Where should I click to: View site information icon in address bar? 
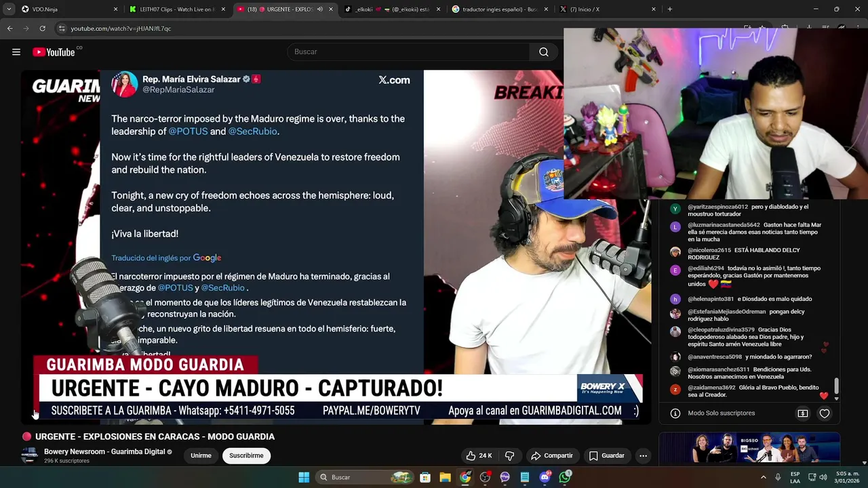(x=62, y=28)
